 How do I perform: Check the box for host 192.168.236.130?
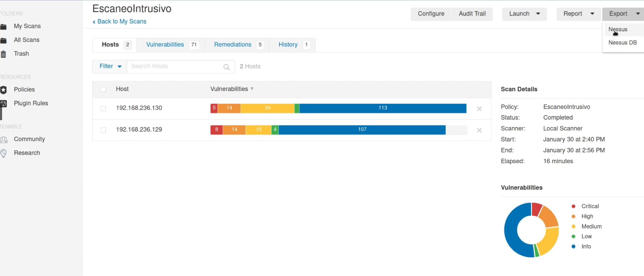103,108
